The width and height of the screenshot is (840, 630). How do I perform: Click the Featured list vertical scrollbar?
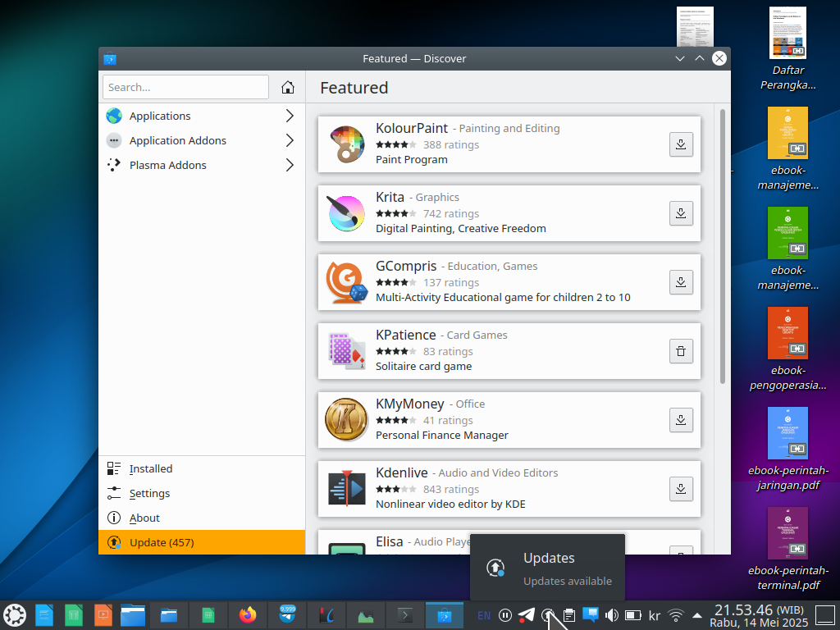722,246
